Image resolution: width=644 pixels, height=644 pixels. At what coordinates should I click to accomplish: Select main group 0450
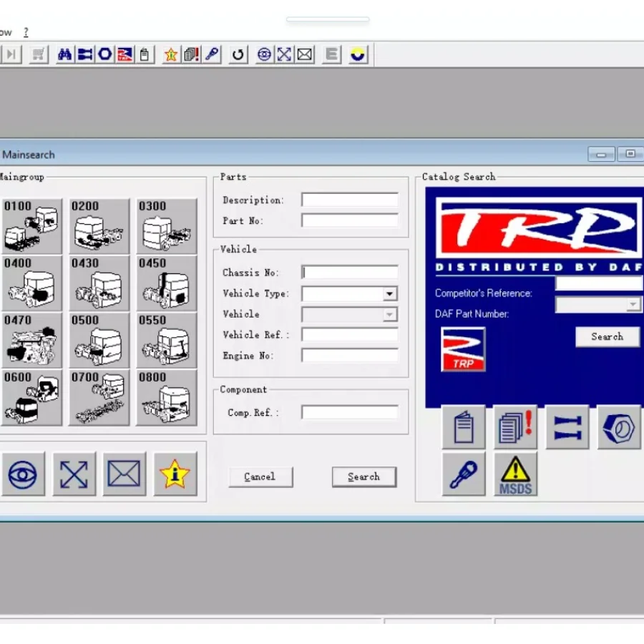coord(166,283)
